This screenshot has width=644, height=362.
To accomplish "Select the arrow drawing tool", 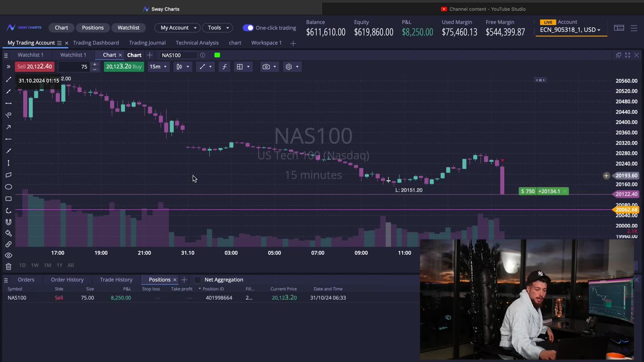I will point(9,127).
